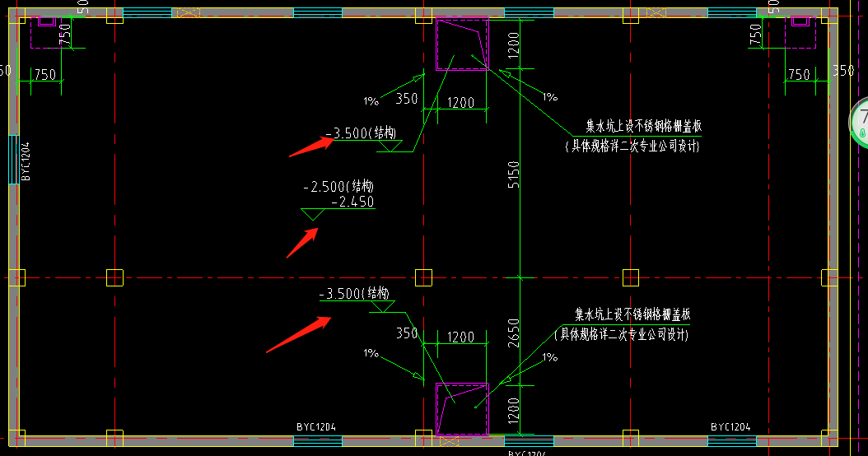This screenshot has height=456, width=868.
Task: Click the bottom-right BYC1204 window label
Action: (730, 426)
